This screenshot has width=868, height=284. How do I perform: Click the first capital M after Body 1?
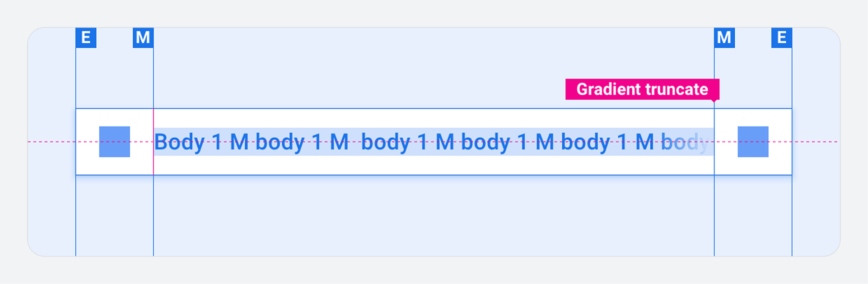pos(239,142)
